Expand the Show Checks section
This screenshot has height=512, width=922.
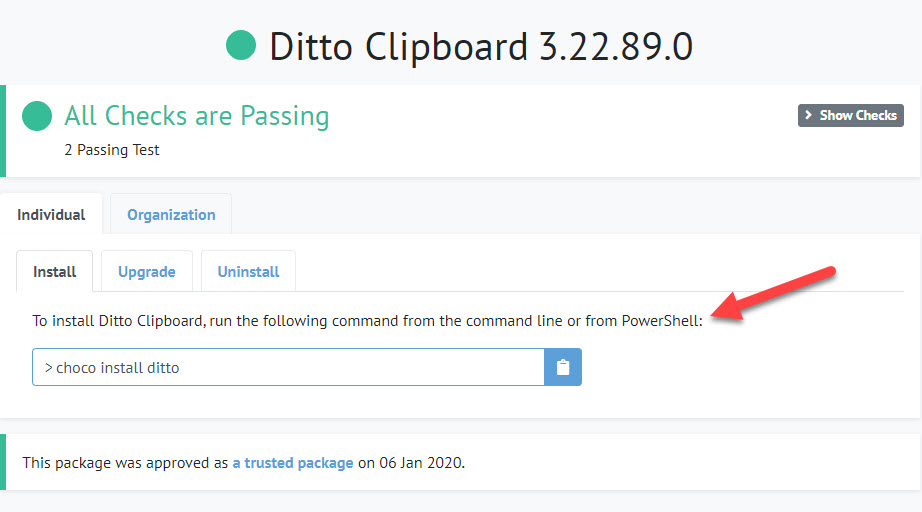850,115
